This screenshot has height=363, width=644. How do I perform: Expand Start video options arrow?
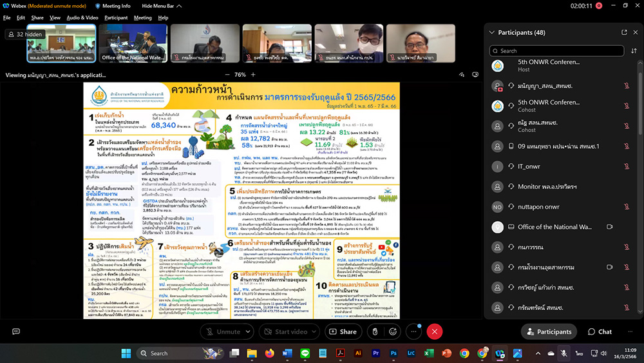(x=316, y=331)
